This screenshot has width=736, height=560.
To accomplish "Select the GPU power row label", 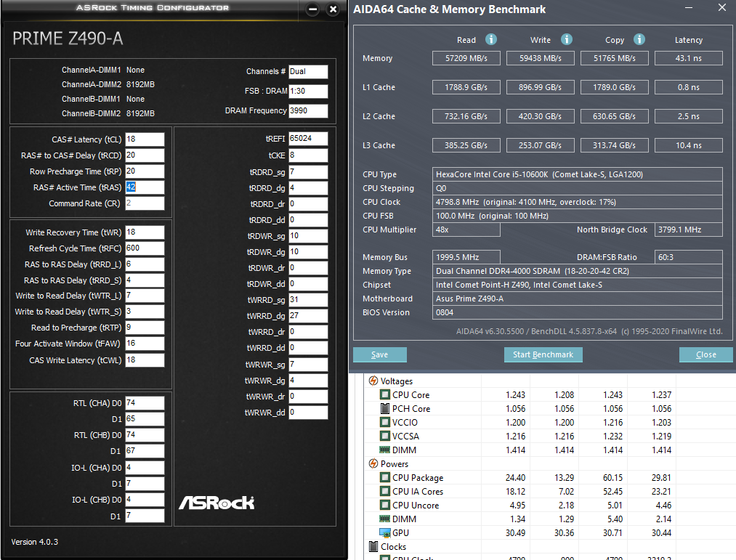I will point(400,533).
